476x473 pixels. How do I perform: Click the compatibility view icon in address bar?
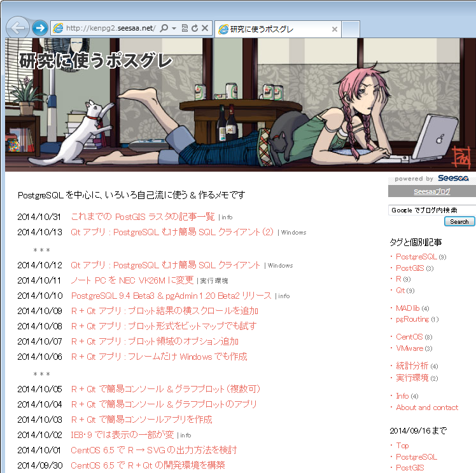click(185, 28)
